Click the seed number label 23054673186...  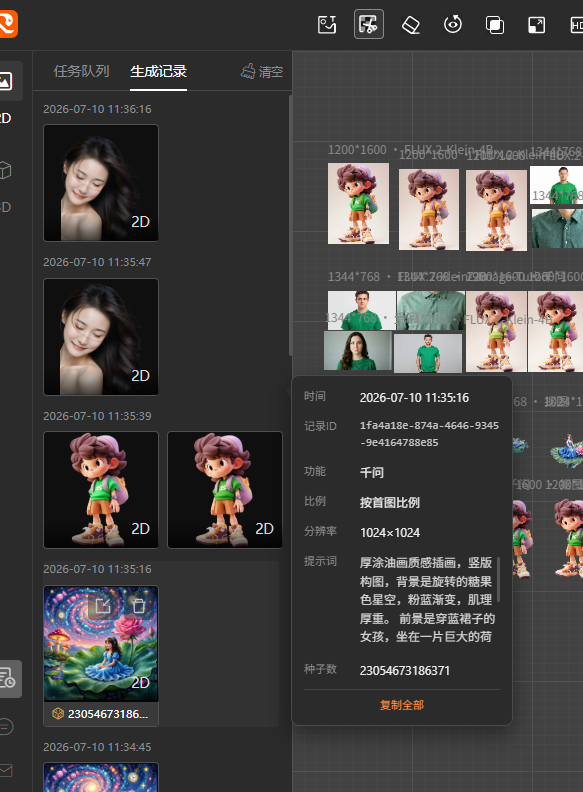tap(108, 714)
